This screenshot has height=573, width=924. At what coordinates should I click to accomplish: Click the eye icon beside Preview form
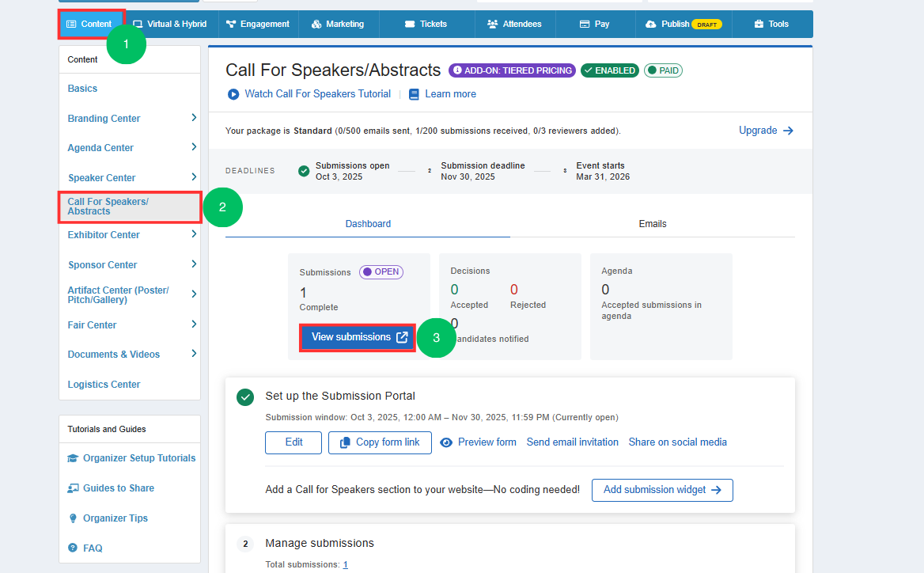446,442
